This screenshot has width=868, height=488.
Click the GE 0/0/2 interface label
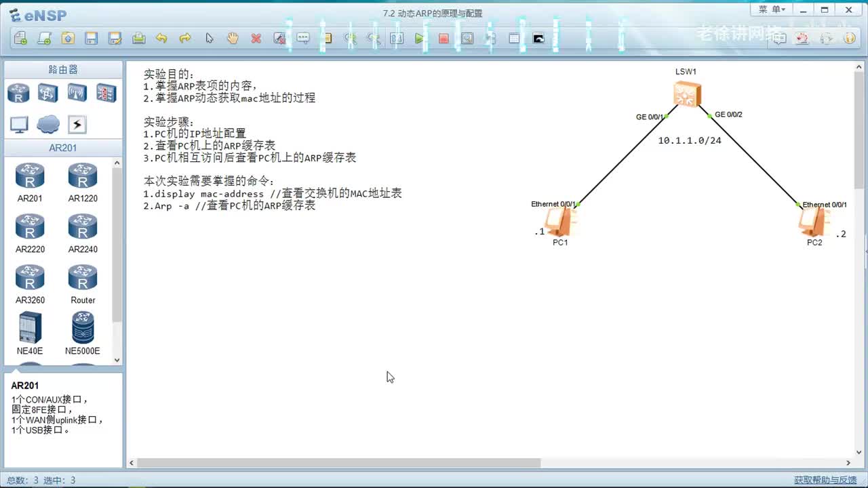pyautogui.click(x=728, y=115)
